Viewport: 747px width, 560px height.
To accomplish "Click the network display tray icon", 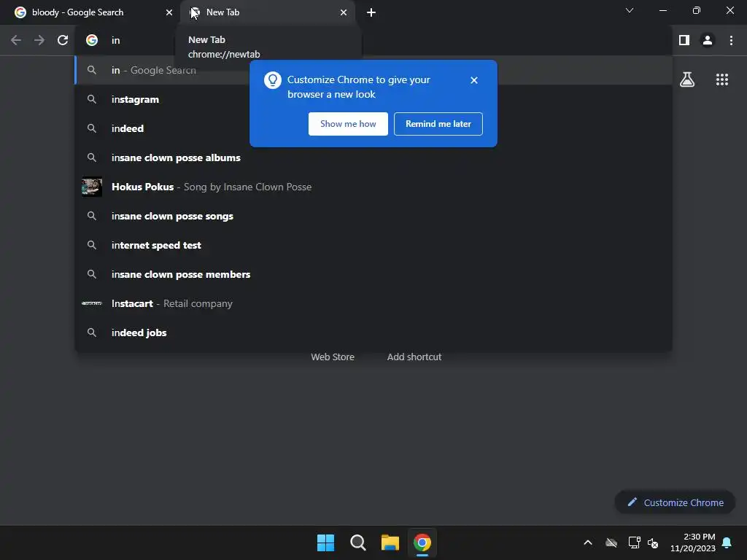I will (634, 542).
